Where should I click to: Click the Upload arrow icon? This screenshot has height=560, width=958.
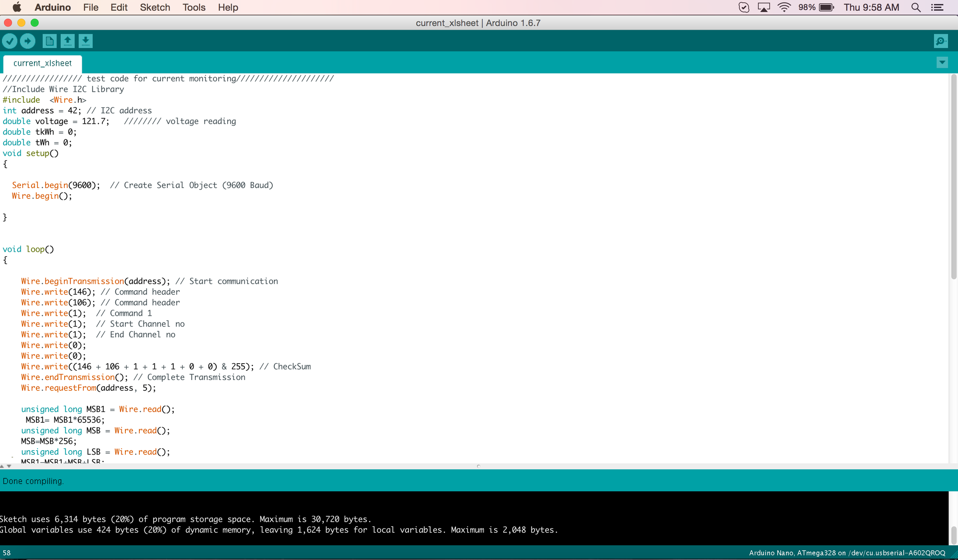click(x=27, y=41)
